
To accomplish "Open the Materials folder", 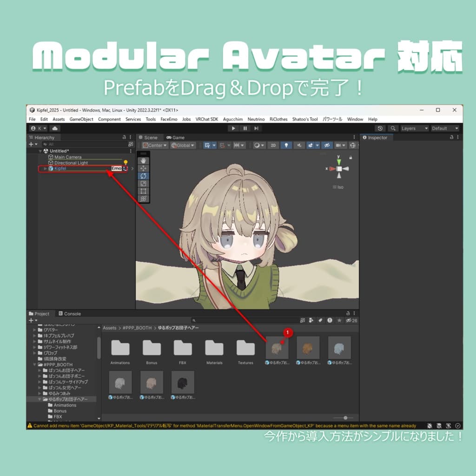I will (214, 351).
